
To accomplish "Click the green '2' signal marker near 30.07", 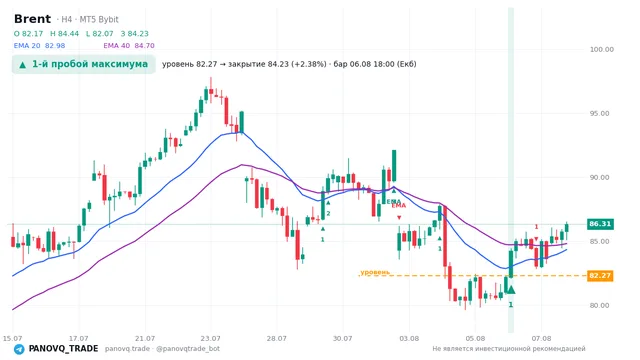I will pos(328,213).
